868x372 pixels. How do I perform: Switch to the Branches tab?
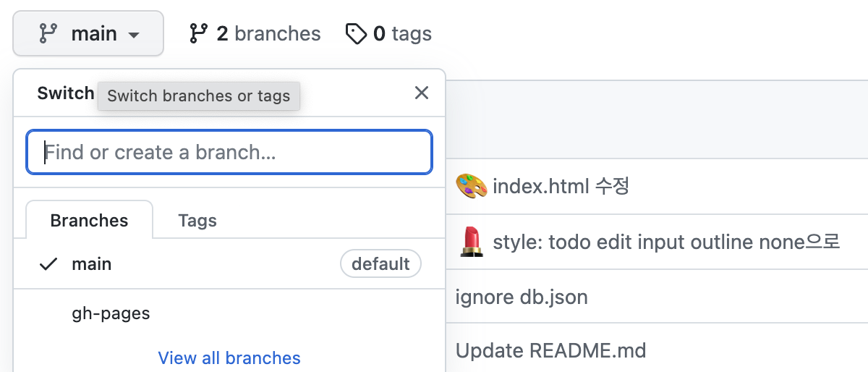[89, 220]
